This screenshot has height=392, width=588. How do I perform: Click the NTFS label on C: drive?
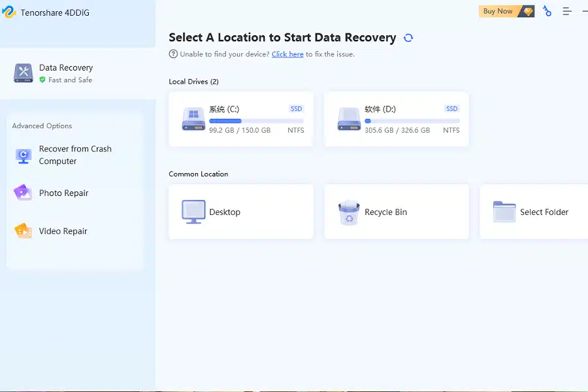[296, 130]
